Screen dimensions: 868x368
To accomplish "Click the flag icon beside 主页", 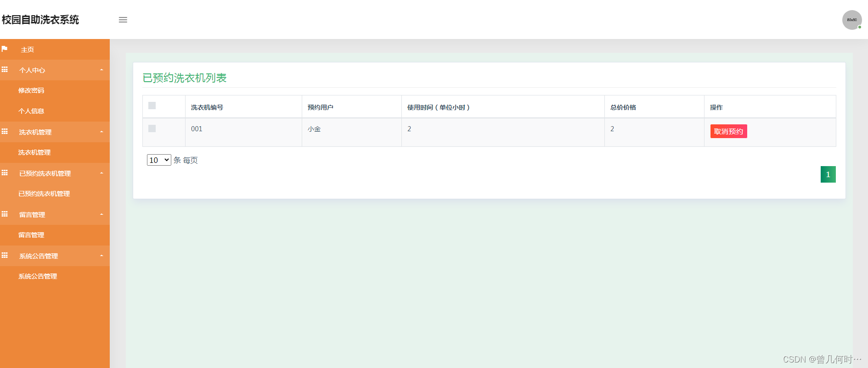I will [5, 49].
